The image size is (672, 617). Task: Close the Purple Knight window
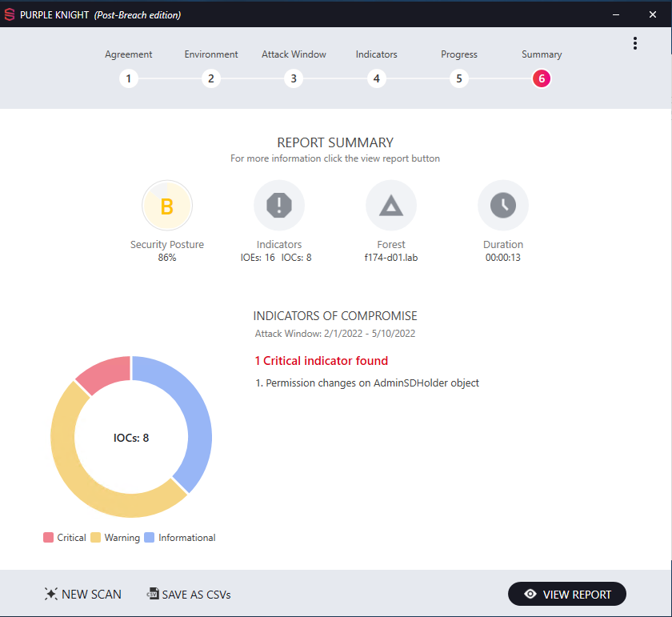click(x=653, y=15)
